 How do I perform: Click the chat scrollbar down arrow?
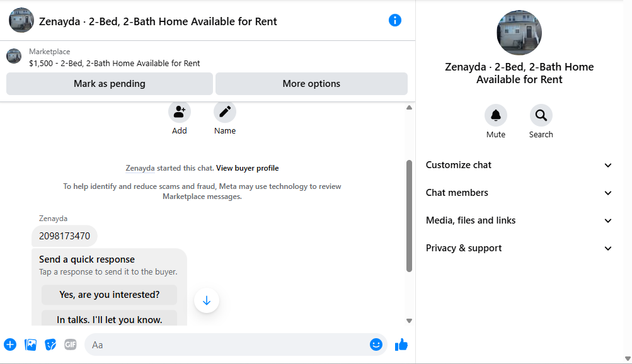tap(409, 321)
